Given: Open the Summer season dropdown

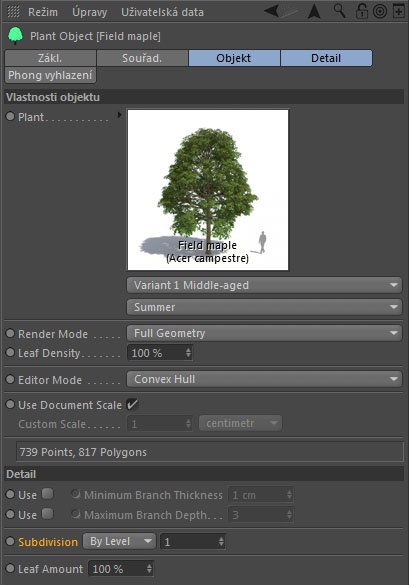Looking at the screenshot, I should tap(264, 307).
